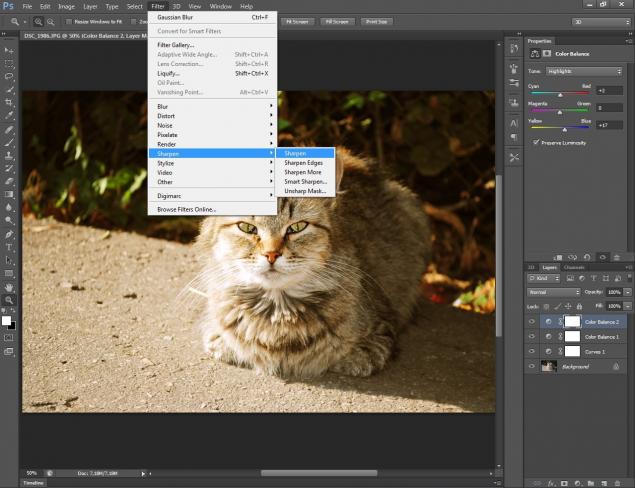Click the Zoom tool magnifier icon

9,300
